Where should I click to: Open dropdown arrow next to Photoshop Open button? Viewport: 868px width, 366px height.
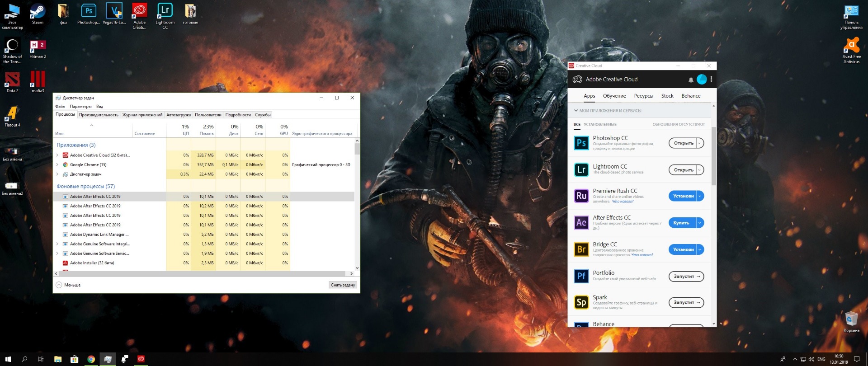(x=700, y=143)
